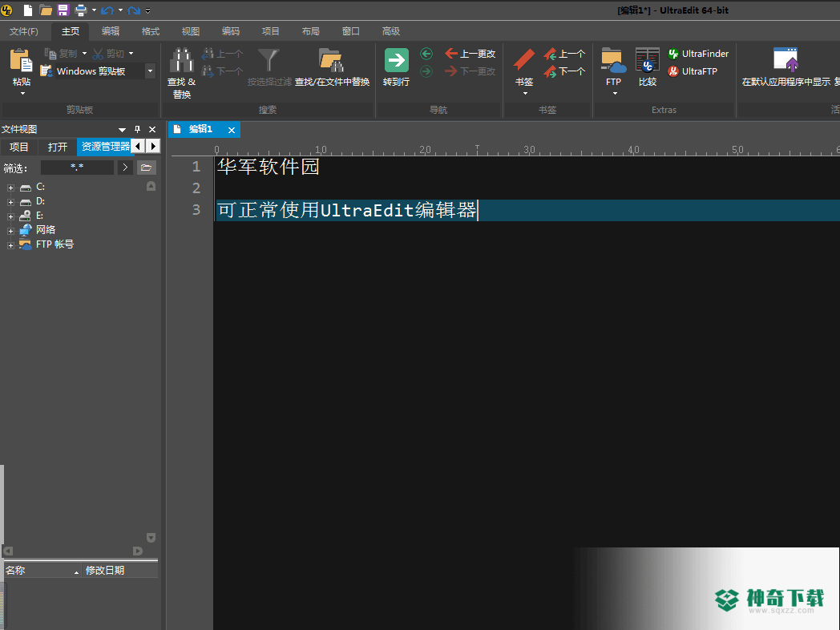Click the Undo arrow icon
840x630 pixels.
(107, 10)
